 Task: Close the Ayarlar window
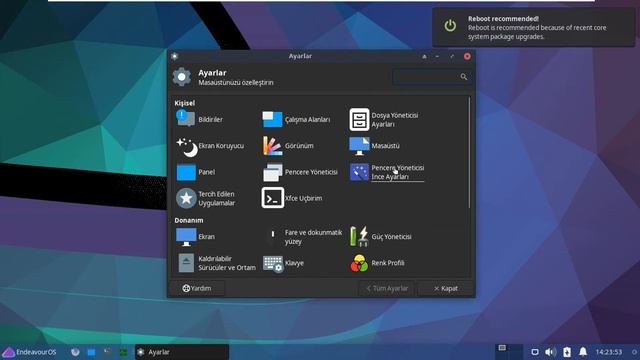[467, 56]
